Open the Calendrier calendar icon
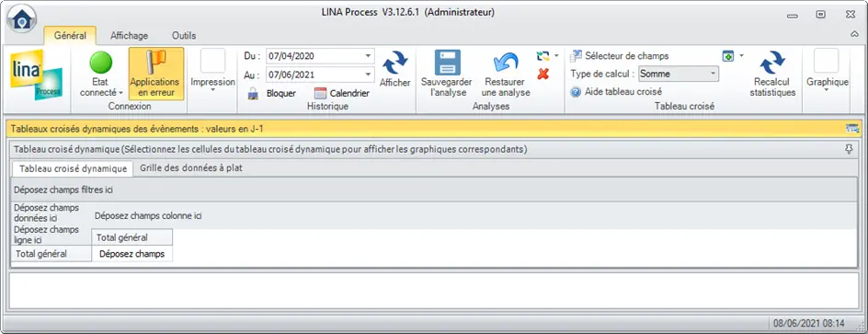This screenshot has width=868, height=334. 321,93
